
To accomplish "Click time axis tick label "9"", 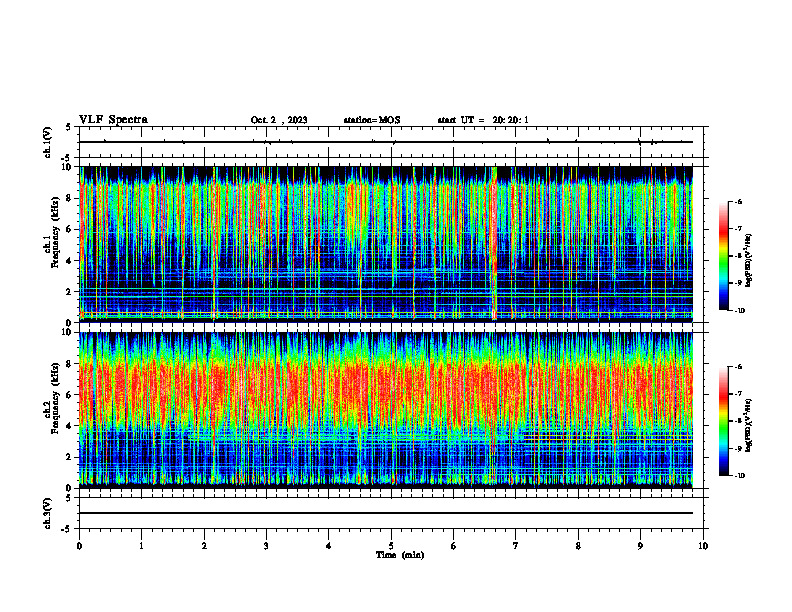I will (640, 546).
